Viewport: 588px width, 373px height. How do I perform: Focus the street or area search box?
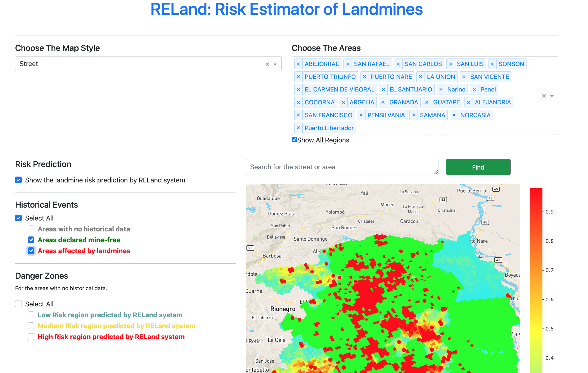pos(341,167)
